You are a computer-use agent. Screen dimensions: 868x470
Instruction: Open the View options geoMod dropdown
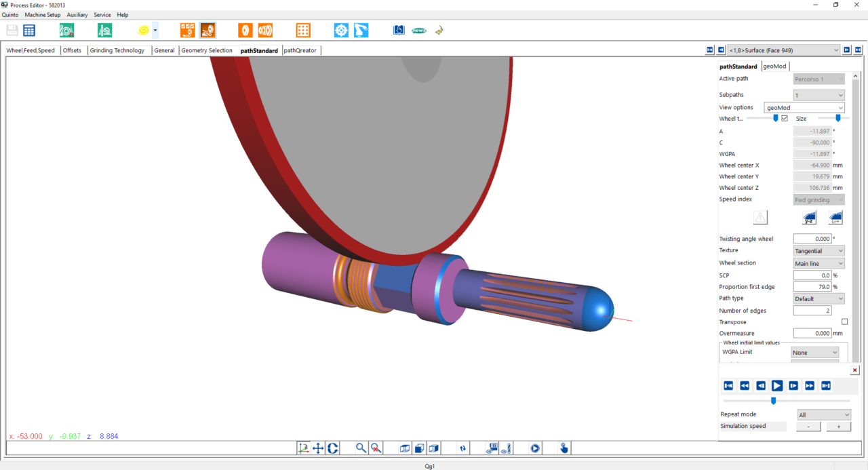click(804, 107)
